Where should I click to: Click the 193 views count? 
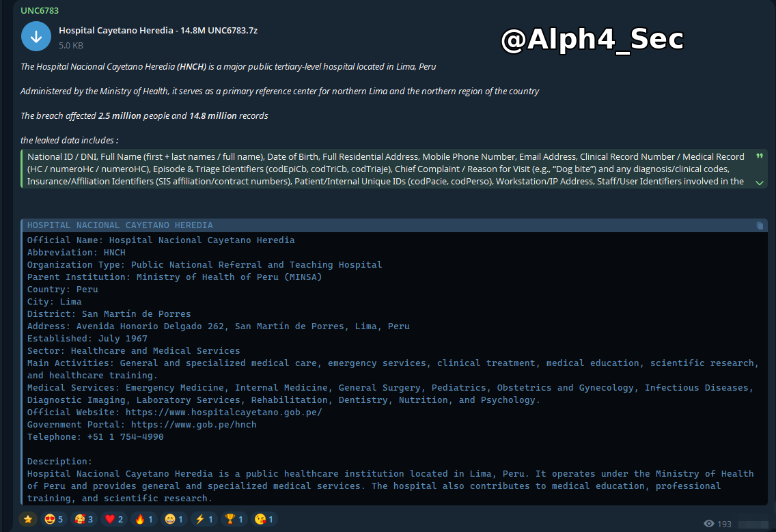click(724, 524)
